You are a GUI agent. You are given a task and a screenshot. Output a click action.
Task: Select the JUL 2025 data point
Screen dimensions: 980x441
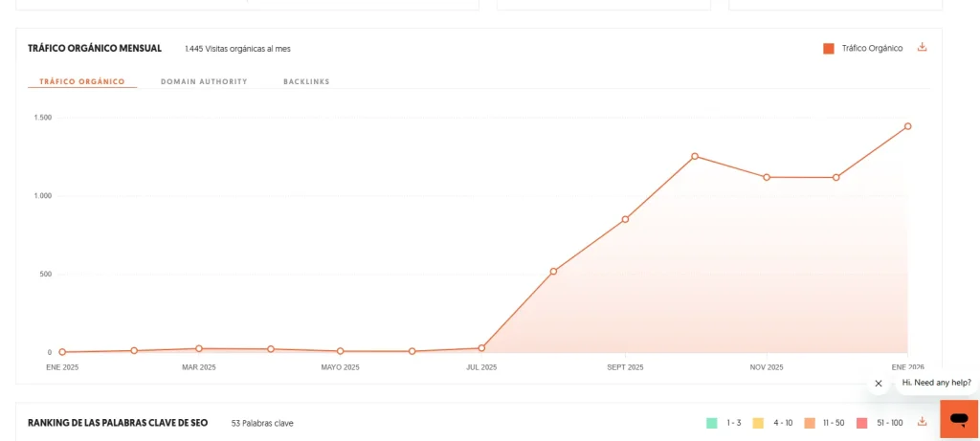tap(481, 348)
